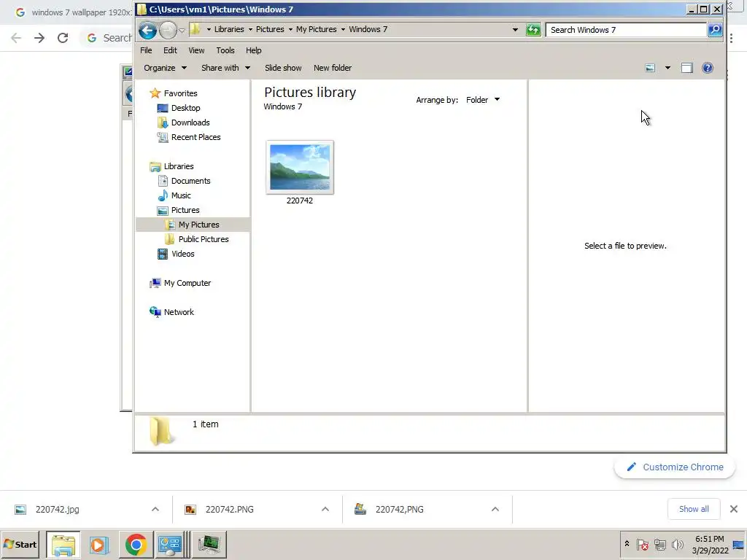Open the Arrange by Folder dropdown
This screenshot has height=560, width=747.
[483, 100]
